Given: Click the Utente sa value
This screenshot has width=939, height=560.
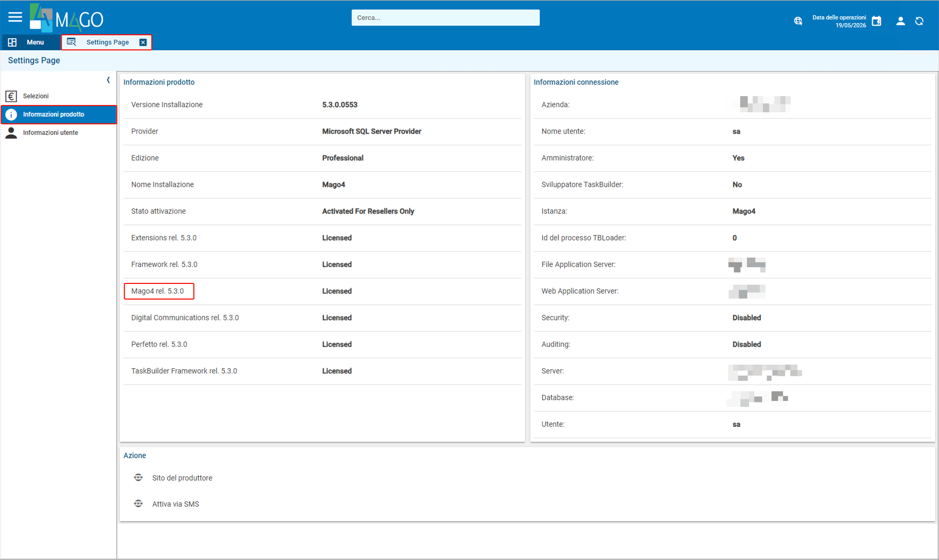Looking at the screenshot, I should coord(736,424).
